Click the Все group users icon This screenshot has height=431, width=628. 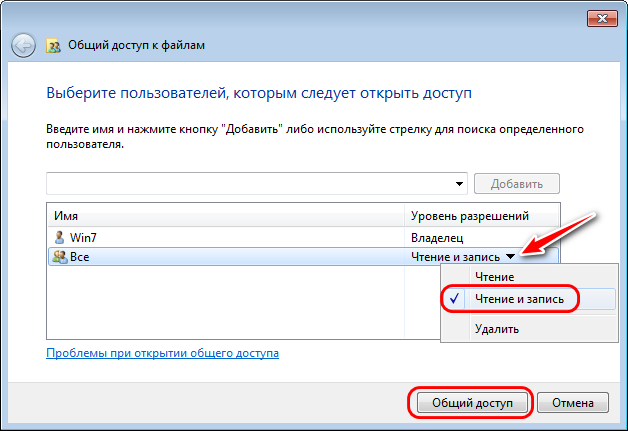[x=60, y=257]
